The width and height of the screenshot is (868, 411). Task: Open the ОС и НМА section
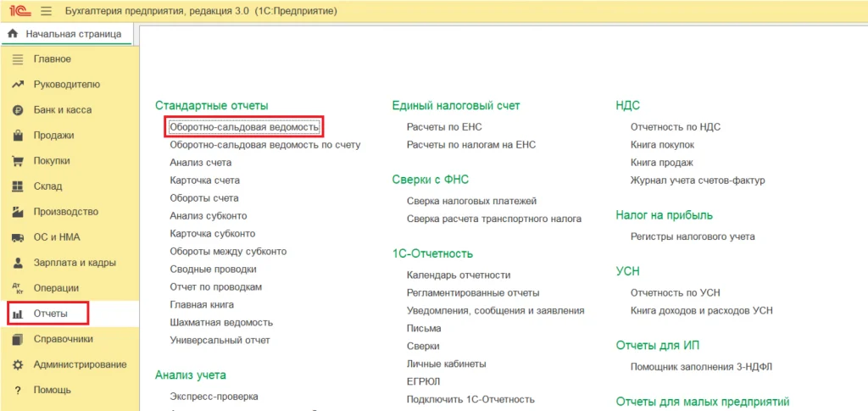[56, 237]
